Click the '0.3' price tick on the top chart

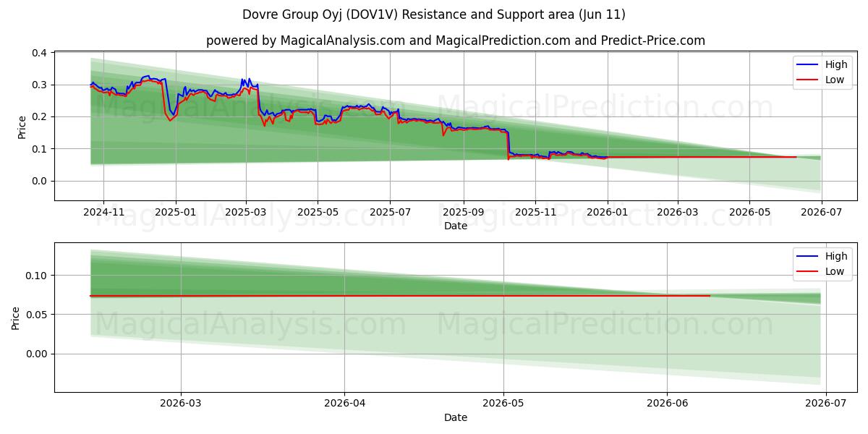(x=39, y=85)
